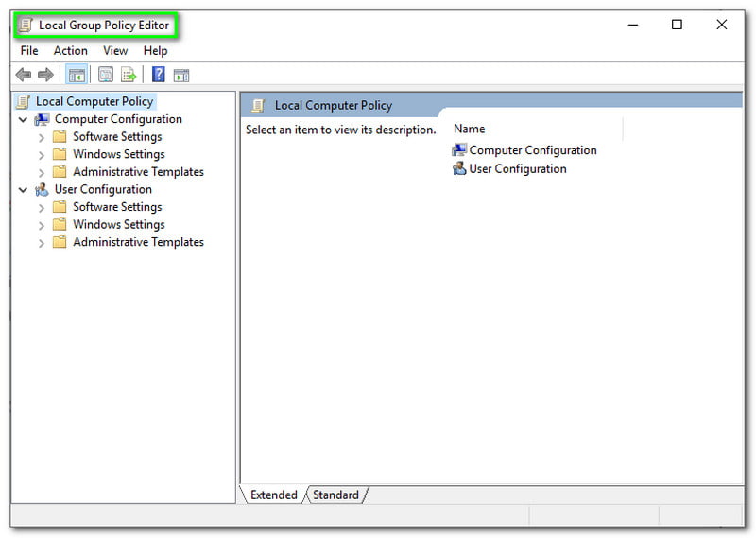
Task: Open Help via blue question mark icon
Action: pyautogui.click(x=159, y=75)
